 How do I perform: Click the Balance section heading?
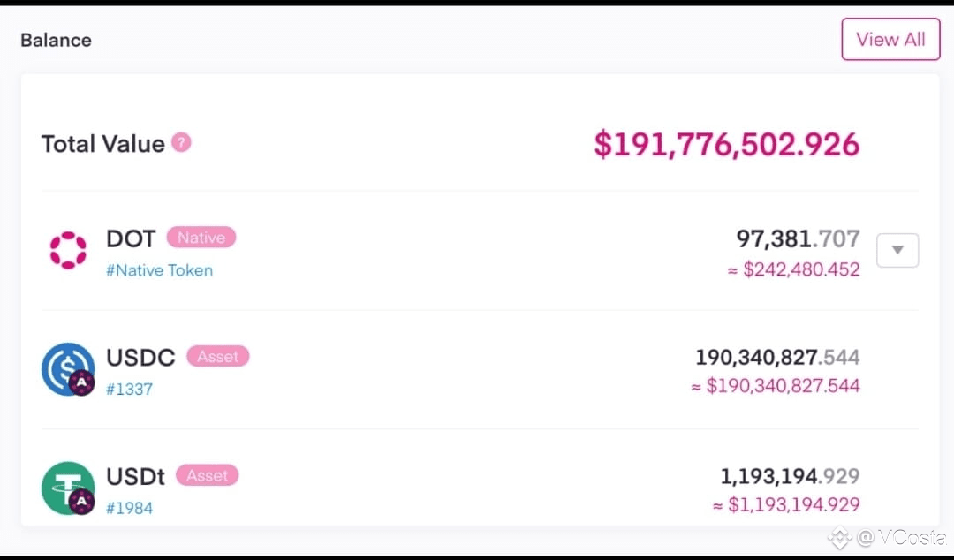point(56,40)
